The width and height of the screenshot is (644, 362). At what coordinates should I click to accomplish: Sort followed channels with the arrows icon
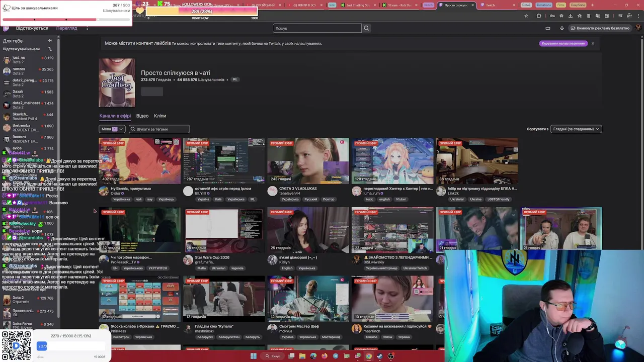pos(50,49)
